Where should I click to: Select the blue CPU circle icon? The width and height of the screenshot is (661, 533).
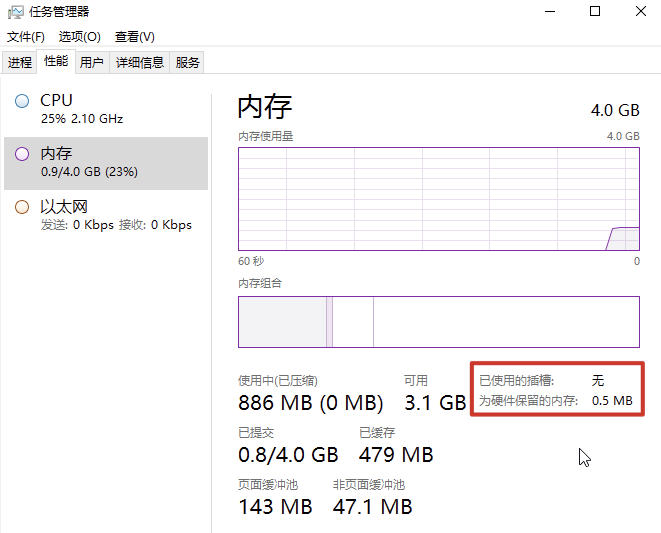[x=22, y=101]
